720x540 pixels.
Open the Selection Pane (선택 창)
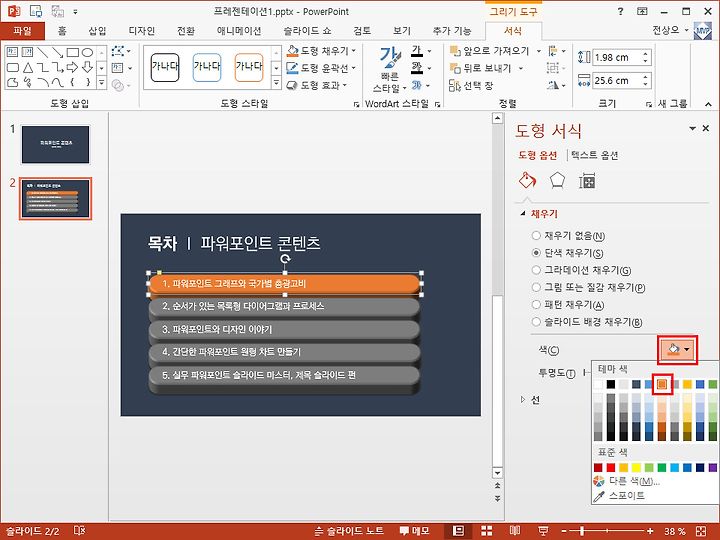coord(470,85)
